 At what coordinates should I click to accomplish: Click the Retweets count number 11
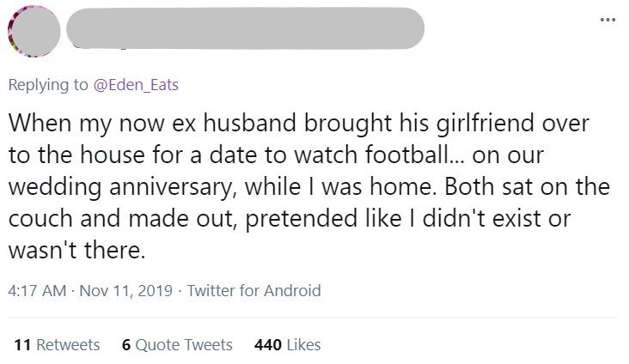pyautogui.click(x=23, y=344)
